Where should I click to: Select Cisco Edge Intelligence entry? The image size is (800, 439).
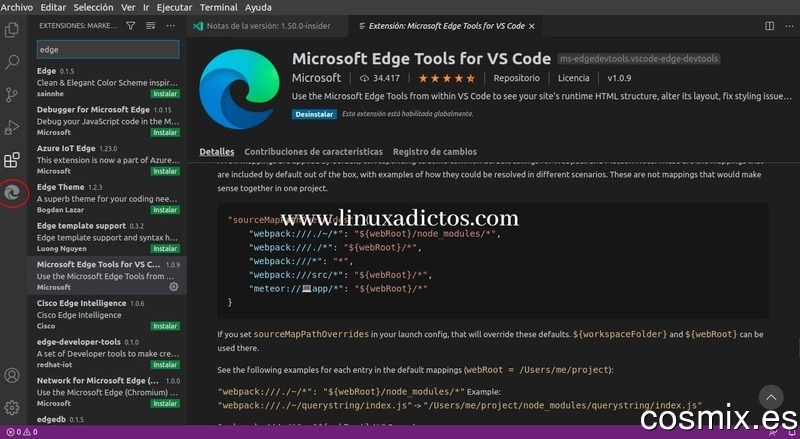(x=107, y=314)
